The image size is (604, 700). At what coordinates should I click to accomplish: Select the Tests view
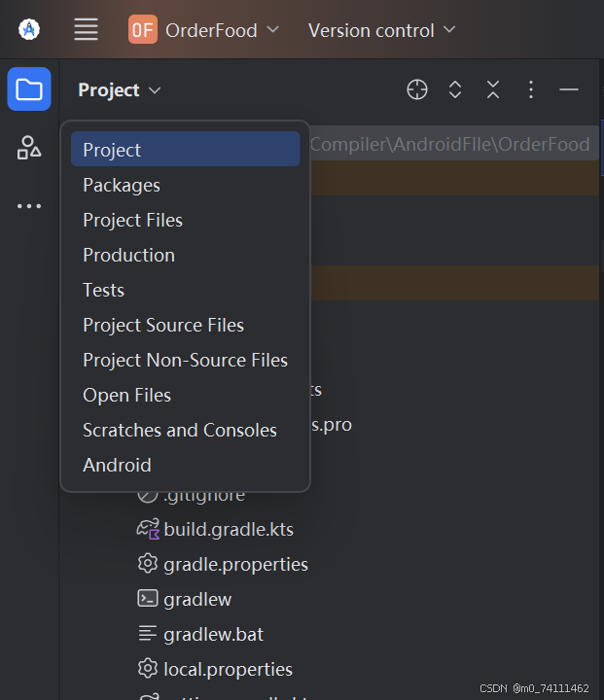tap(186, 290)
